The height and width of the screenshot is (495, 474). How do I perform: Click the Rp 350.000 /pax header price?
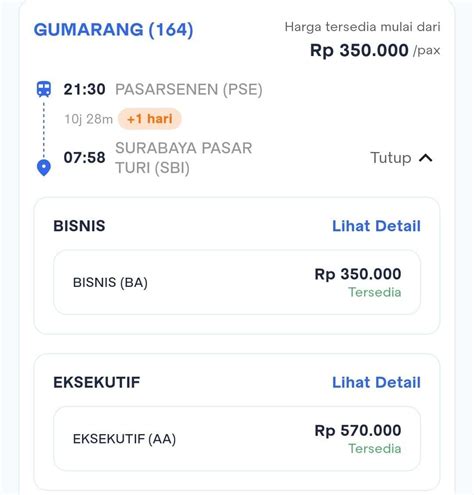click(375, 50)
